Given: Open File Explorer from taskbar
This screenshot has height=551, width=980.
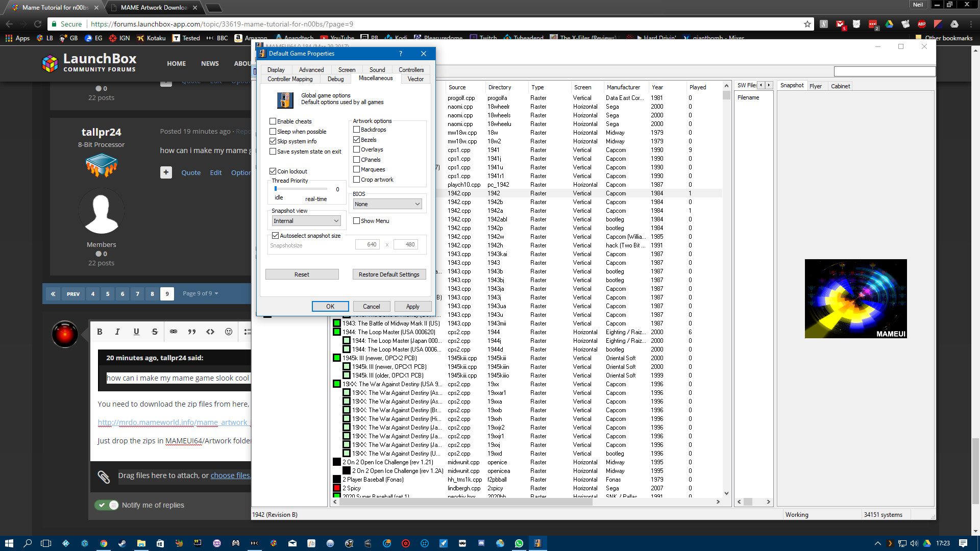Looking at the screenshot, I should click(141, 543).
